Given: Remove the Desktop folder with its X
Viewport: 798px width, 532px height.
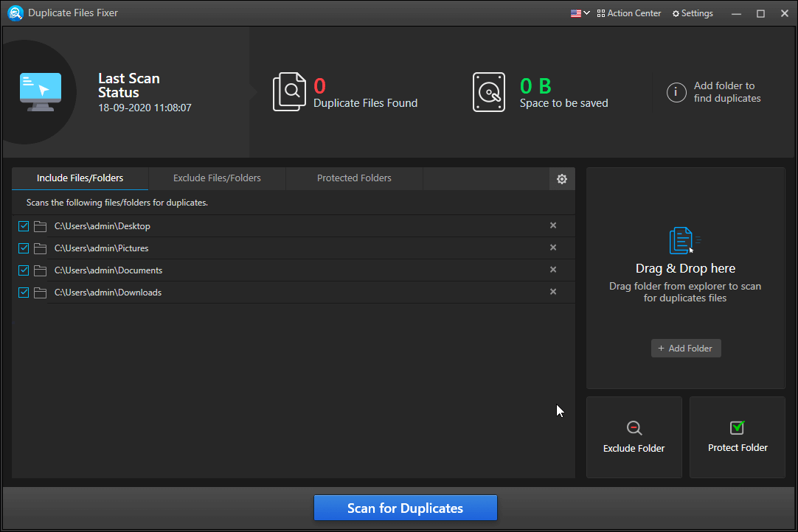Looking at the screenshot, I should coord(553,225).
